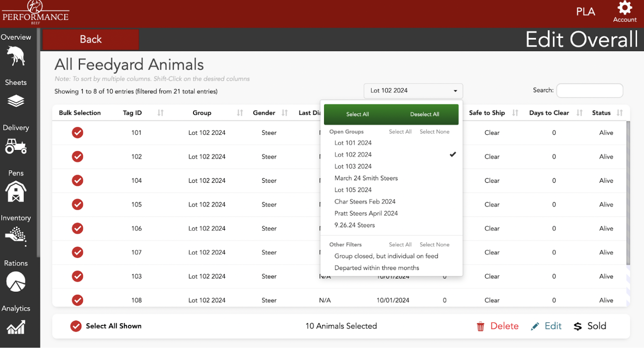644x349 pixels.
Task: Select Departed within three months filter
Action: coord(377,268)
